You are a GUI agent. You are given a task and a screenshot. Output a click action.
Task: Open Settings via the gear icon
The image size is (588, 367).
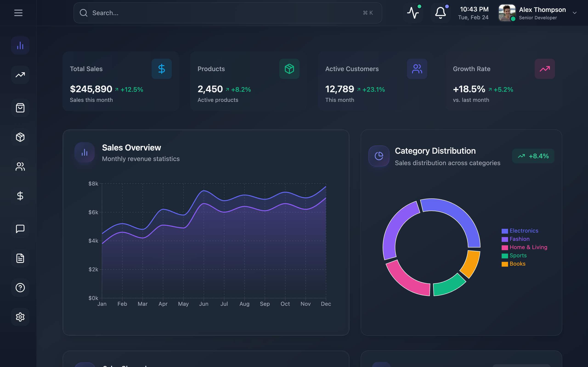tap(20, 317)
